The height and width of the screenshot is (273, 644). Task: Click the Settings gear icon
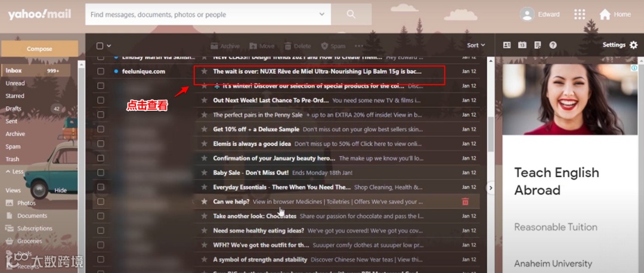click(634, 45)
